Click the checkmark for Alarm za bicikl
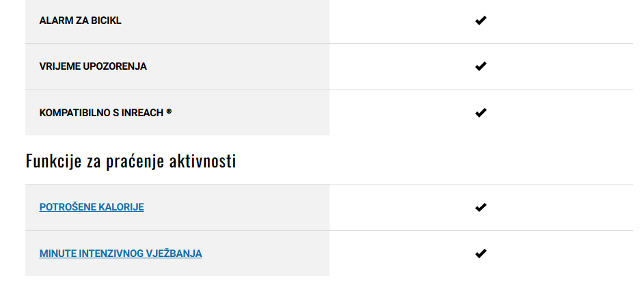The height and width of the screenshot is (285, 644). coord(480,20)
